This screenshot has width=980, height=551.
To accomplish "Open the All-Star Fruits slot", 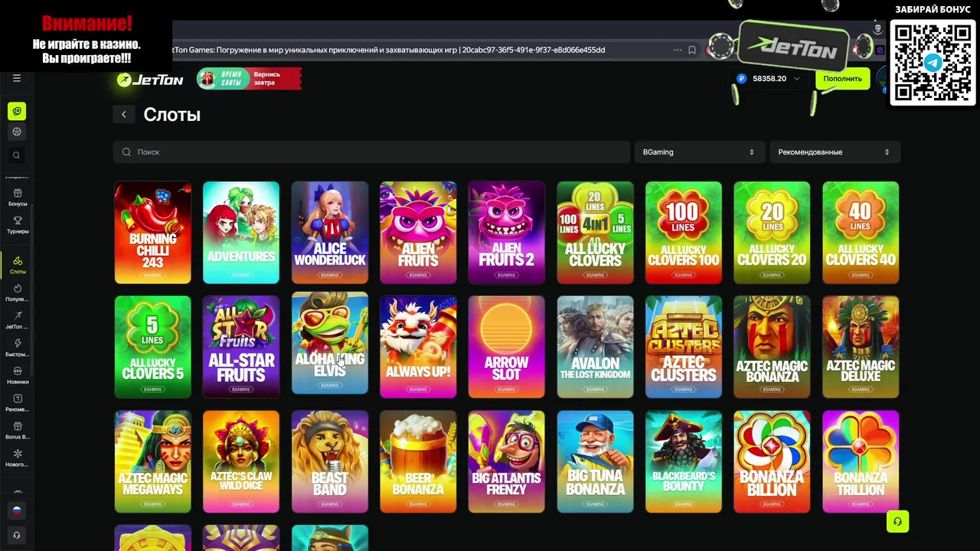I will tap(241, 347).
